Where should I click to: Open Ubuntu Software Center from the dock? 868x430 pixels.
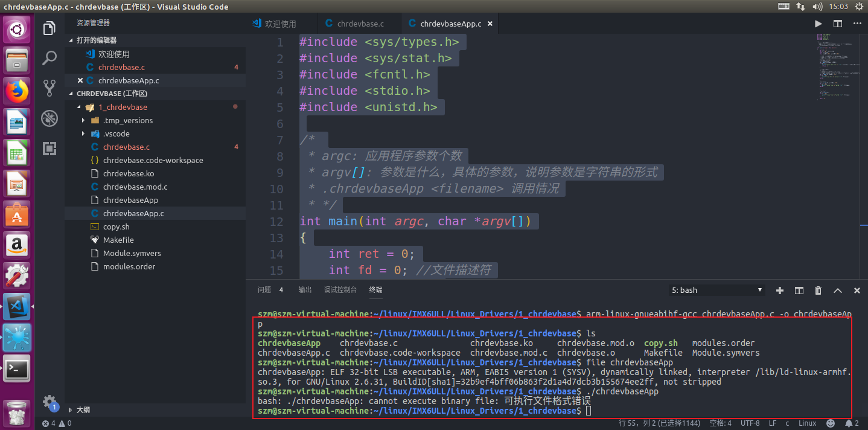[17, 214]
